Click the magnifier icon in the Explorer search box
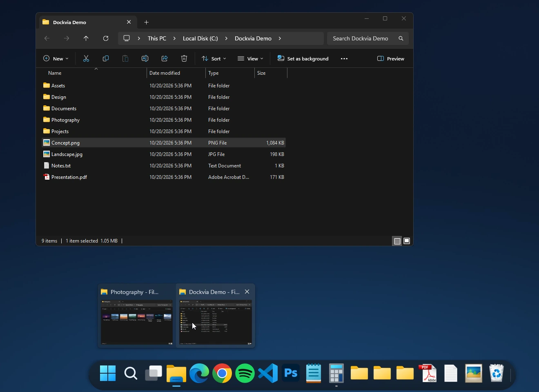 tap(401, 38)
